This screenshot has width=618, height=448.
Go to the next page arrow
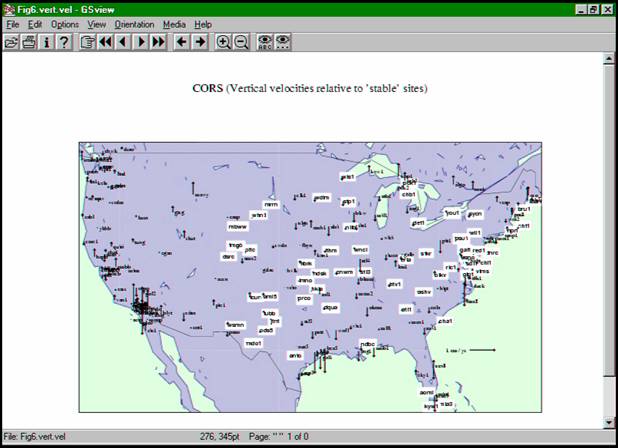tap(140, 42)
